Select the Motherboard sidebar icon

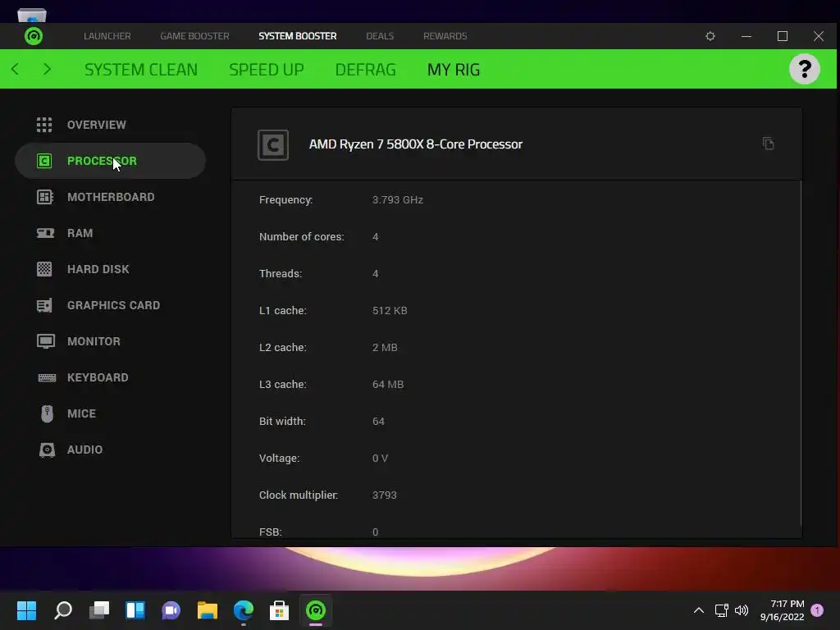[x=45, y=197]
